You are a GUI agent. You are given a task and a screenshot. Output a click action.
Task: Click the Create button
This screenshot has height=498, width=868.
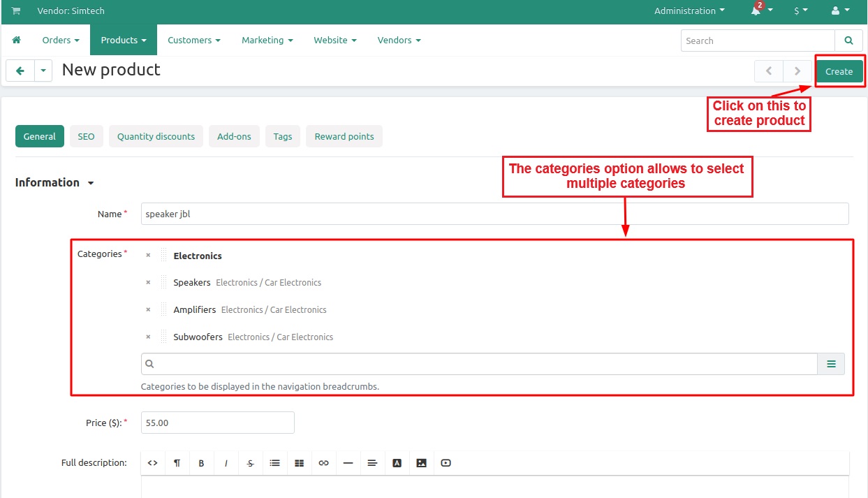coord(839,71)
